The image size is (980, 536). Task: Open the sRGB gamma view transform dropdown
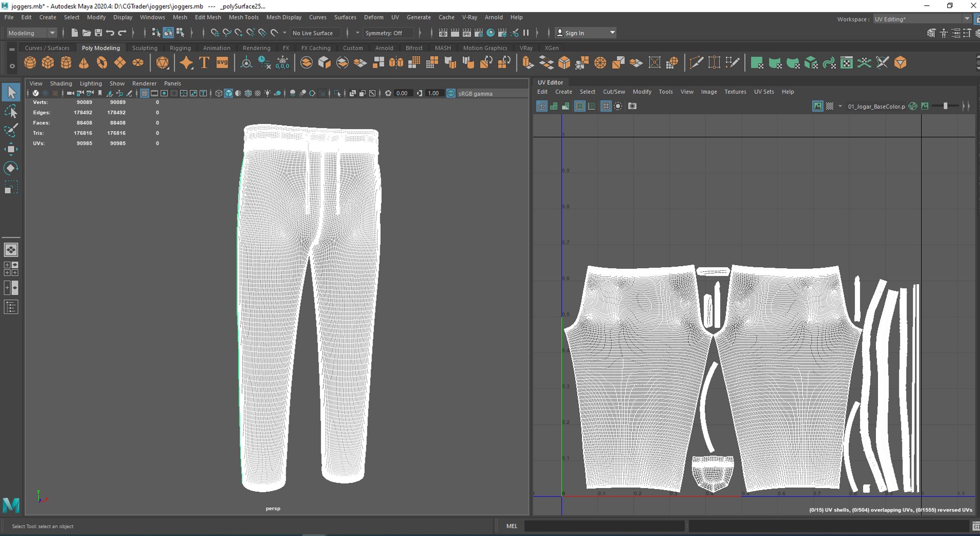[493, 93]
